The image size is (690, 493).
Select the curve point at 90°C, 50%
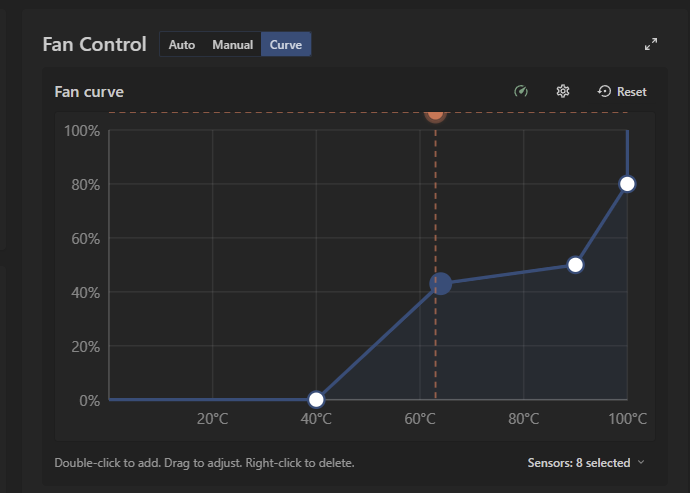tap(575, 265)
